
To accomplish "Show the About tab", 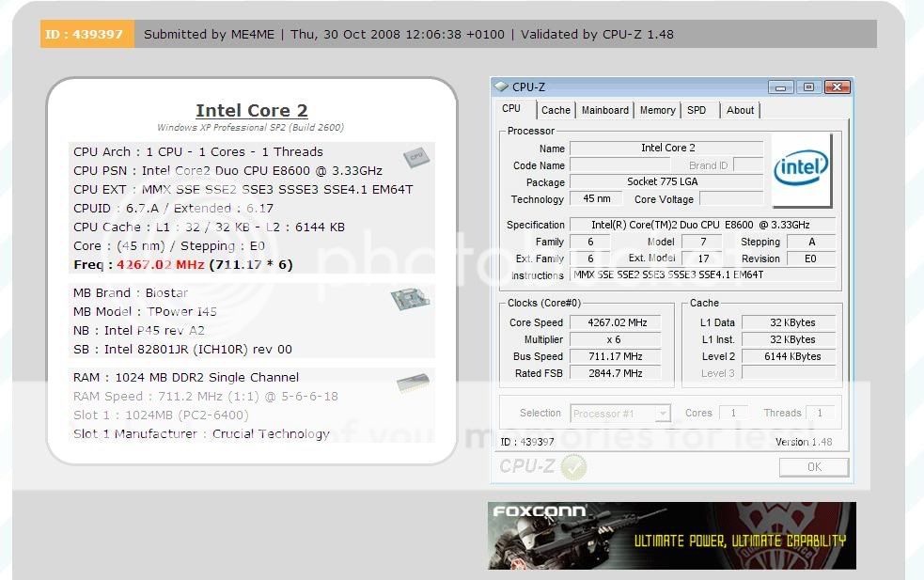I will [740, 110].
